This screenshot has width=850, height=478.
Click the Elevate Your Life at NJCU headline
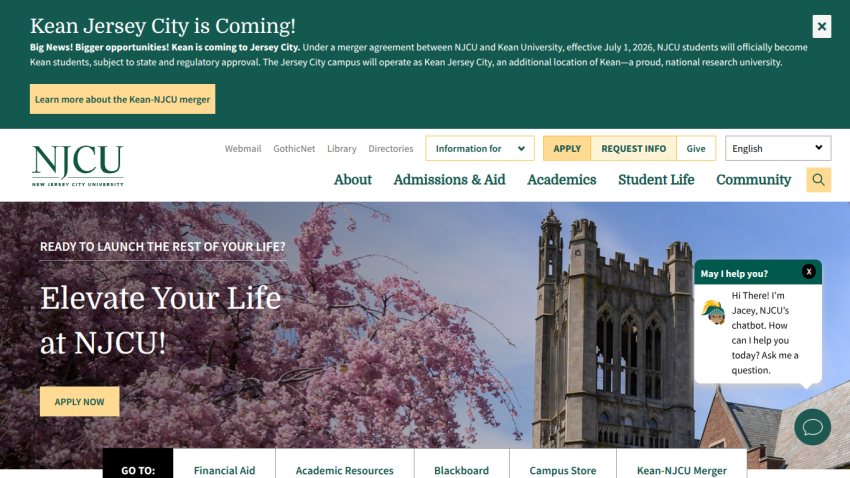[x=160, y=320]
